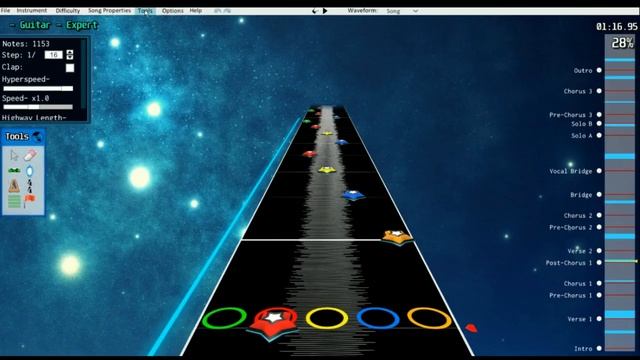Click the play button in top bar
640x360 pixels.
click(x=325, y=11)
